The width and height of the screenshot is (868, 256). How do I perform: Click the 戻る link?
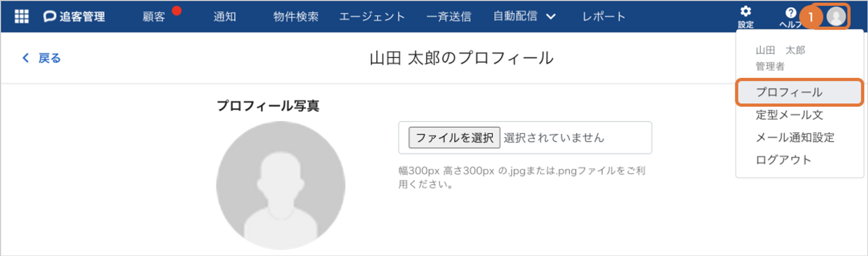[49, 58]
